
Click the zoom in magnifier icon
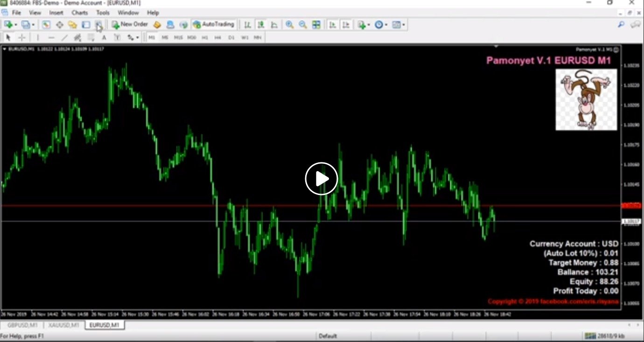coord(289,25)
